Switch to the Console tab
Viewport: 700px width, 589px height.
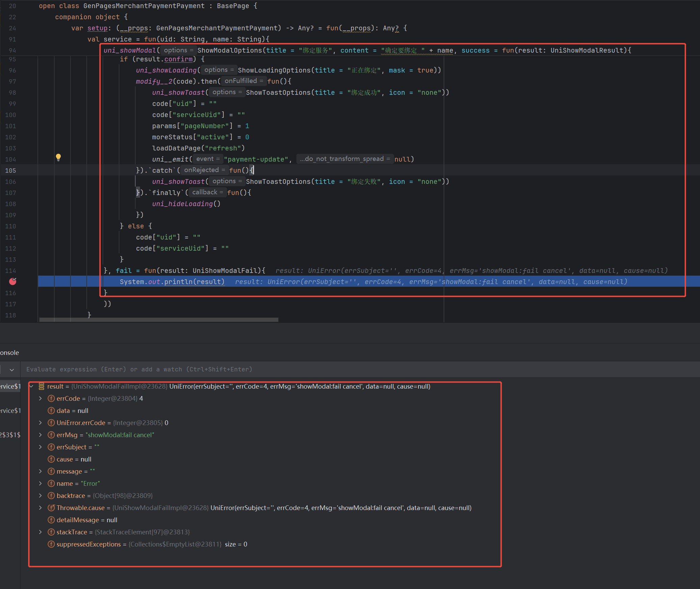pos(9,353)
